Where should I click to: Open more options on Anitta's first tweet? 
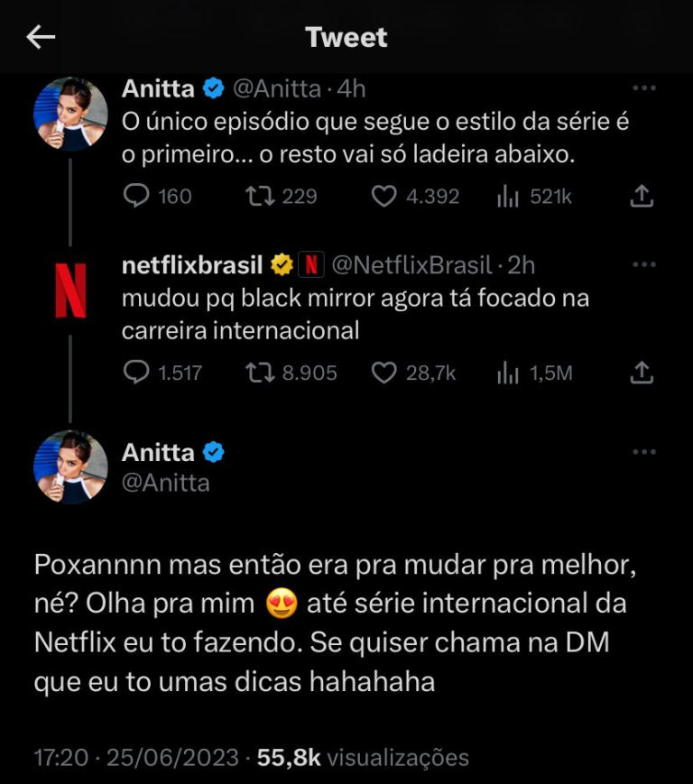[x=644, y=88]
